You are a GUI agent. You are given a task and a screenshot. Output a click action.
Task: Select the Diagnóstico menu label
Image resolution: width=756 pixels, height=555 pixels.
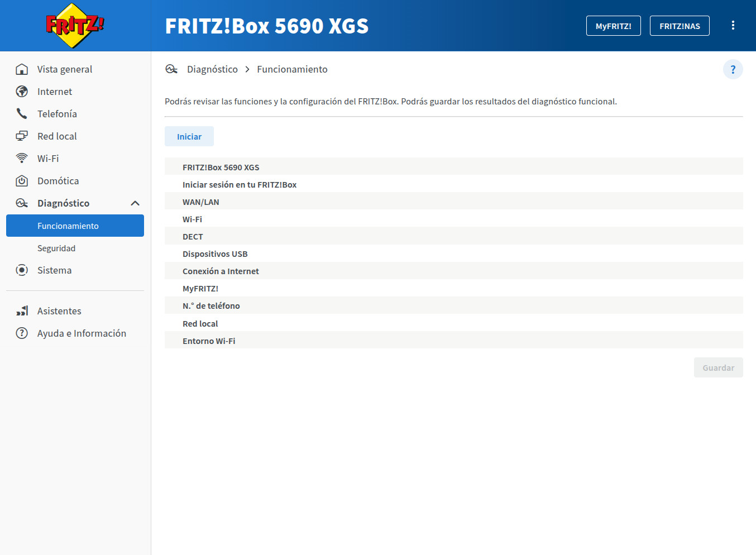click(63, 203)
